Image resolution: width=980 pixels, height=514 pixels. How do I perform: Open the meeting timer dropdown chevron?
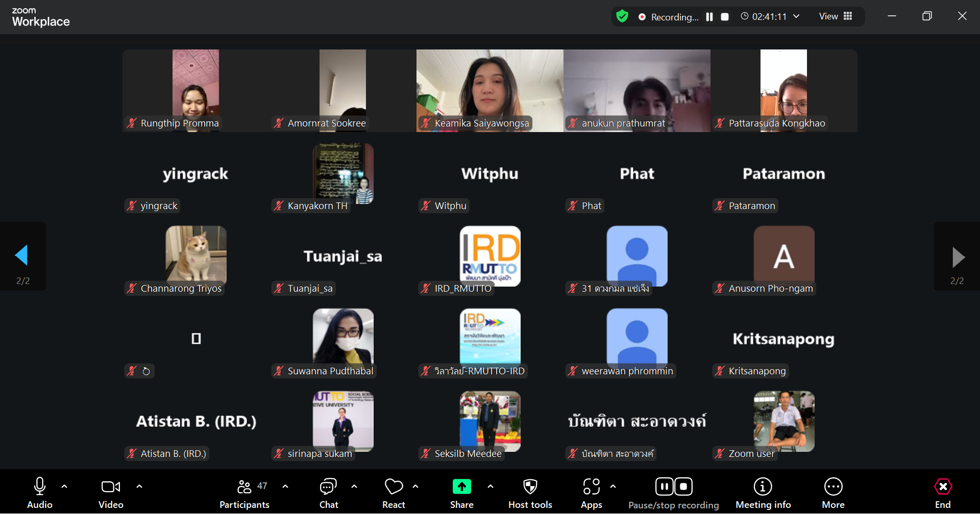pos(796,16)
